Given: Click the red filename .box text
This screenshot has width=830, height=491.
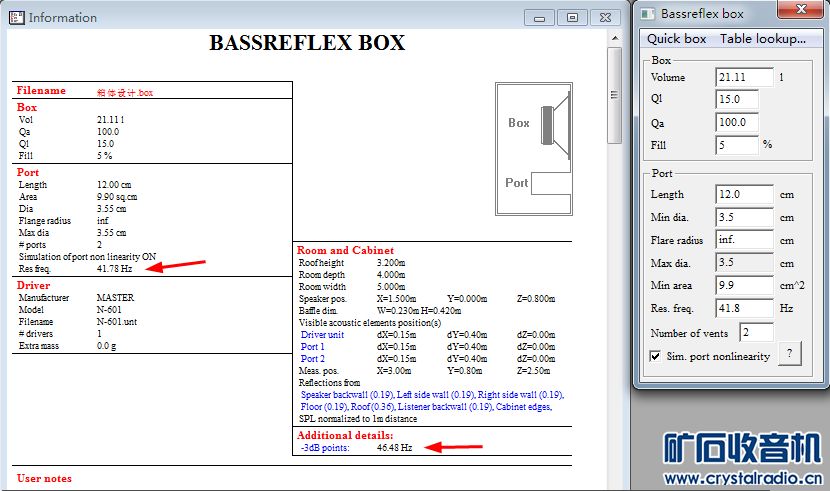Looking at the screenshot, I should tap(125, 93).
